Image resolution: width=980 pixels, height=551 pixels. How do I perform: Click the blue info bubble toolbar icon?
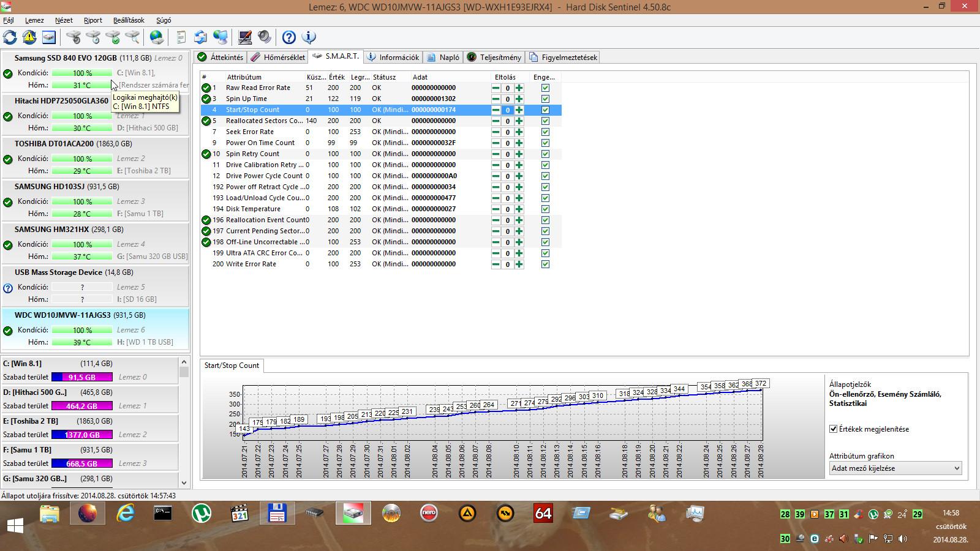click(x=309, y=37)
